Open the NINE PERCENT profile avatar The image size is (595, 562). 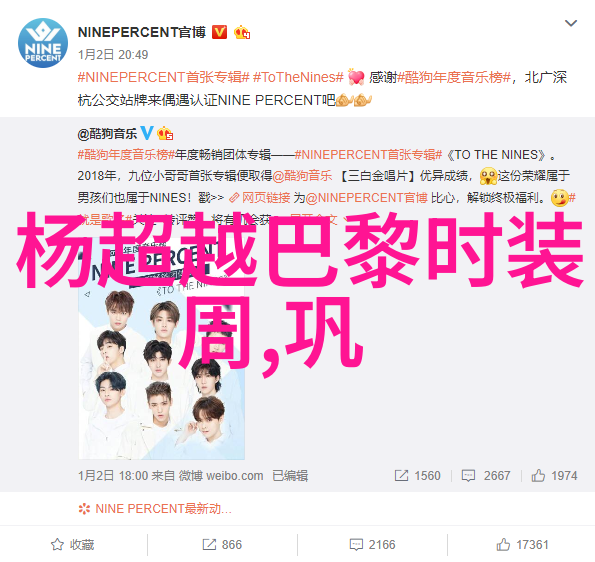(x=43, y=43)
